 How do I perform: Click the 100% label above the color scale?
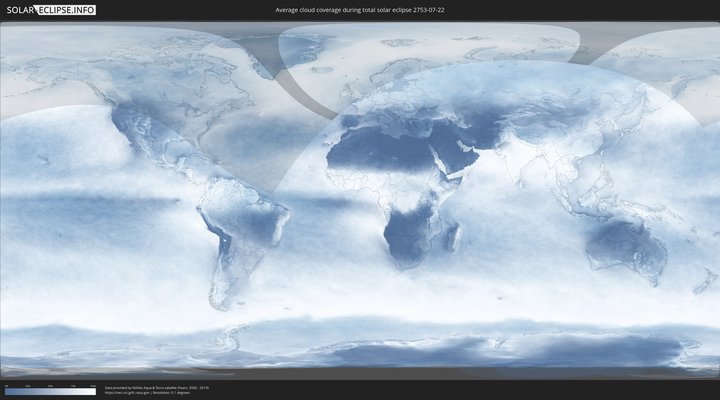[93, 386]
